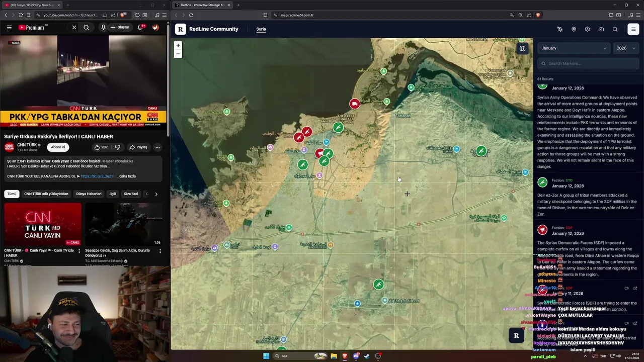
Task: Click the taskbar Ara search box
Action: tap(300, 356)
